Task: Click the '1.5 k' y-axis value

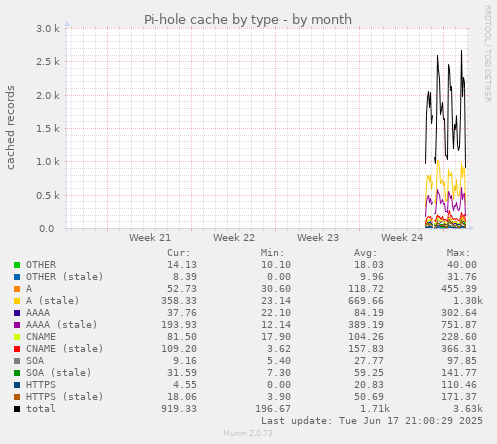Action: 48,129
